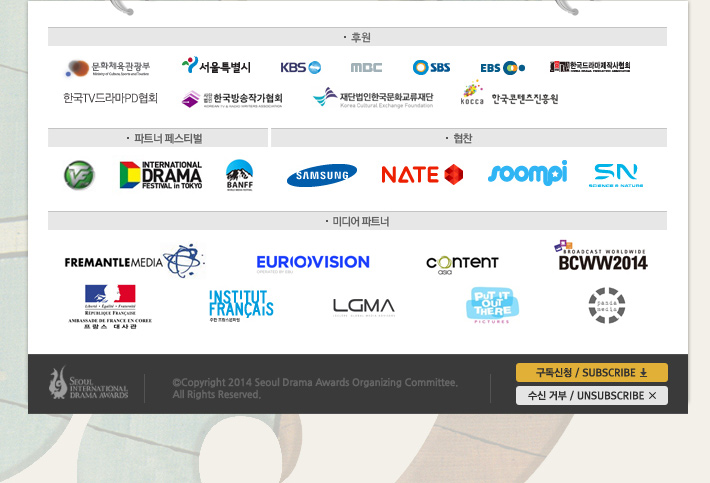Click the FremantleMedia logo
The image size is (710, 483).
134,261
